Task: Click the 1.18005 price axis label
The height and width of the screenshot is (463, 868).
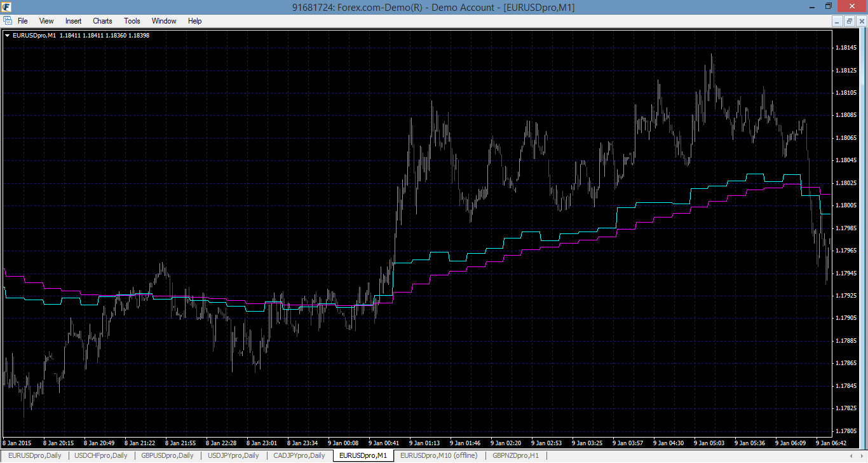Action: (x=845, y=205)
